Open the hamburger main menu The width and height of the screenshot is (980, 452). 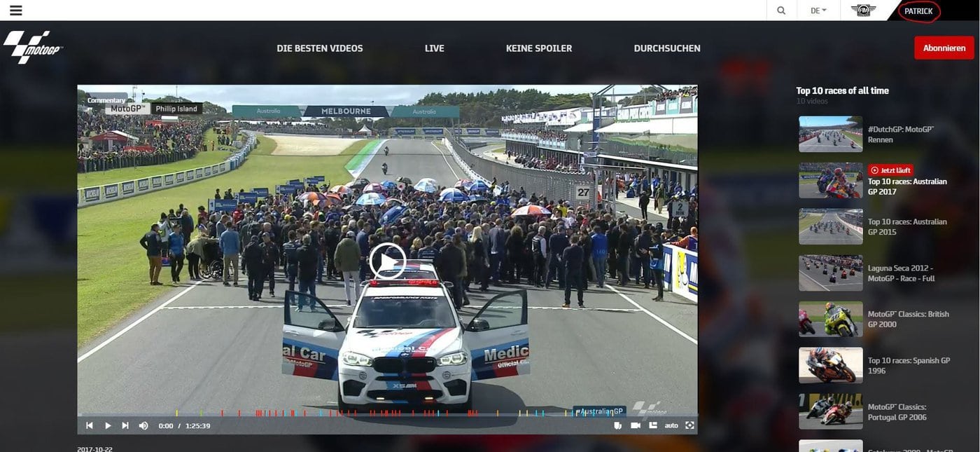click(x=15, y=11)
